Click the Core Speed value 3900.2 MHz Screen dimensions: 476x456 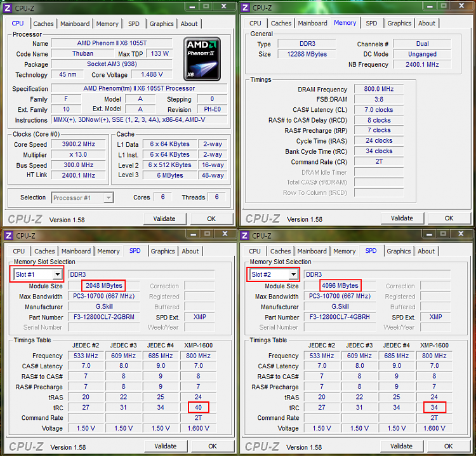pyautogui.click(x=79, y=144)
